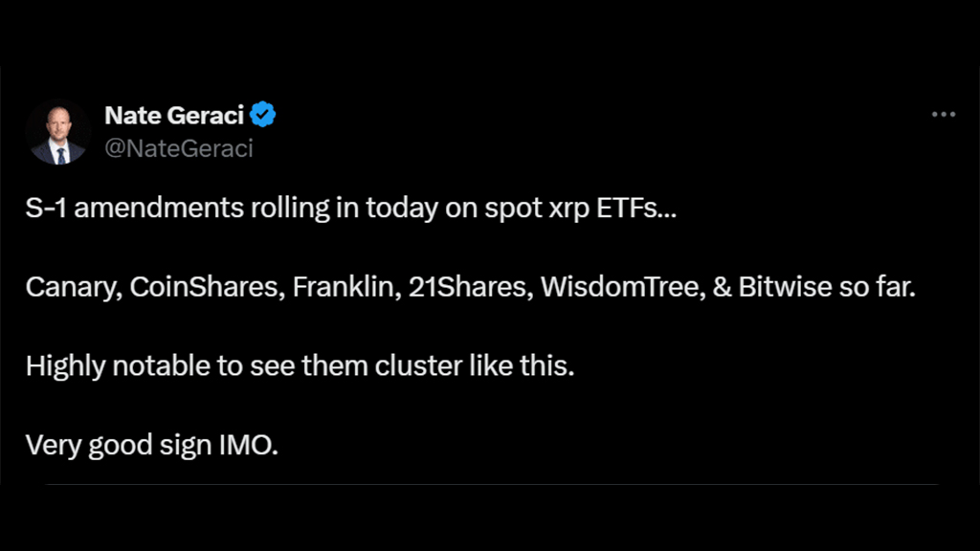Image resolution: width=980 pixels, height=551 pixels.
Task: Click the blue verified checkmark badge
Action: point(262,115)
